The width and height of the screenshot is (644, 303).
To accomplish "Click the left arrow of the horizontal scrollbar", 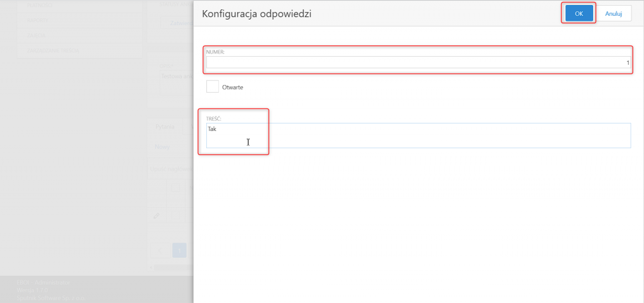I will pyautogui.click(x=151, y=268).
